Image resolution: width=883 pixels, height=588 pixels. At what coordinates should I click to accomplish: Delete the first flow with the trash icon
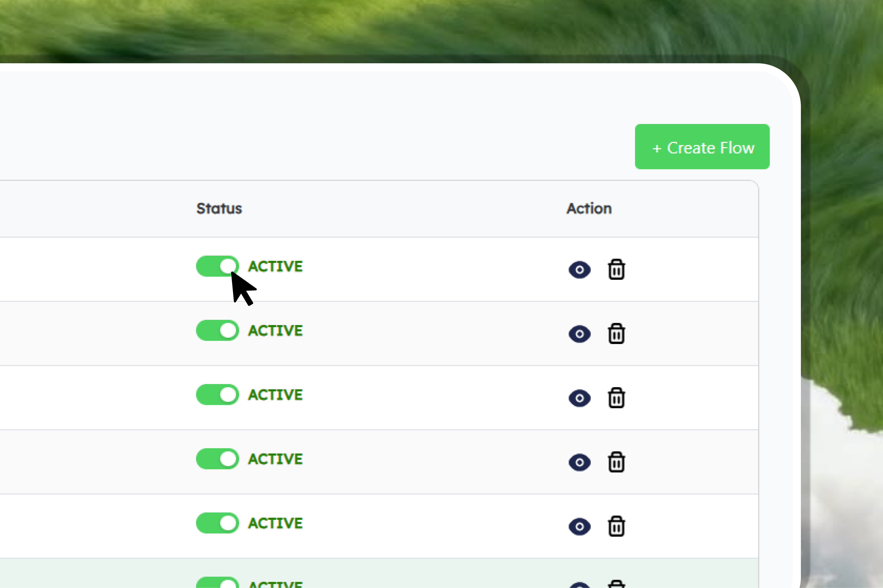click(x=616, y=269)
